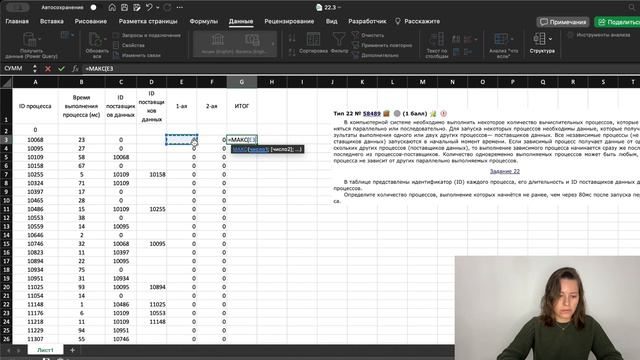
Task: Select cell with process ID 10255
Action: 35,174
